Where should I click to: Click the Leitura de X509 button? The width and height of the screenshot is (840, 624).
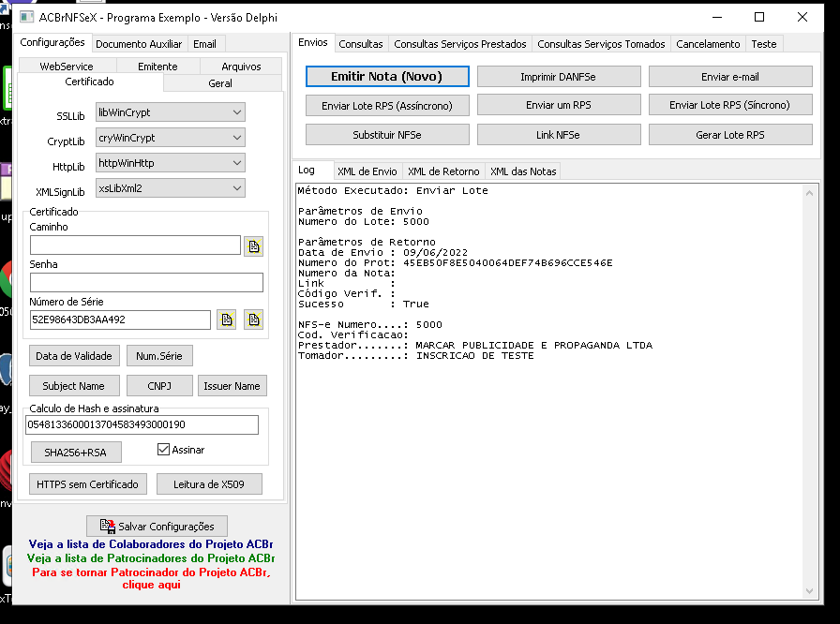(x=209, y=484)
